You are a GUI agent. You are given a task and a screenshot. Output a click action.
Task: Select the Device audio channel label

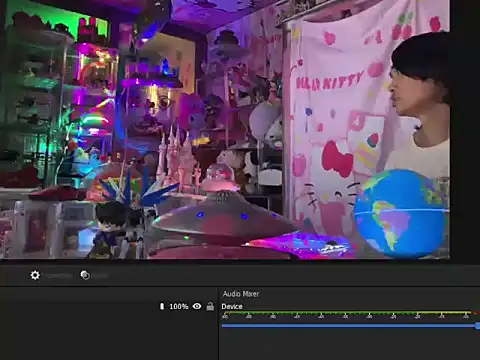point(232,306)
